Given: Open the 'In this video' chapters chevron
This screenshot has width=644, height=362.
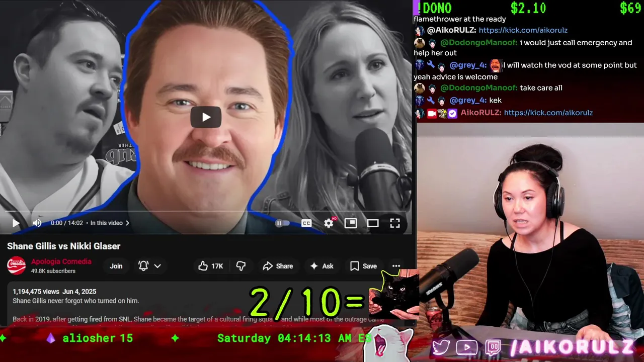Looking at the screenshot, I should pos(127,223).
